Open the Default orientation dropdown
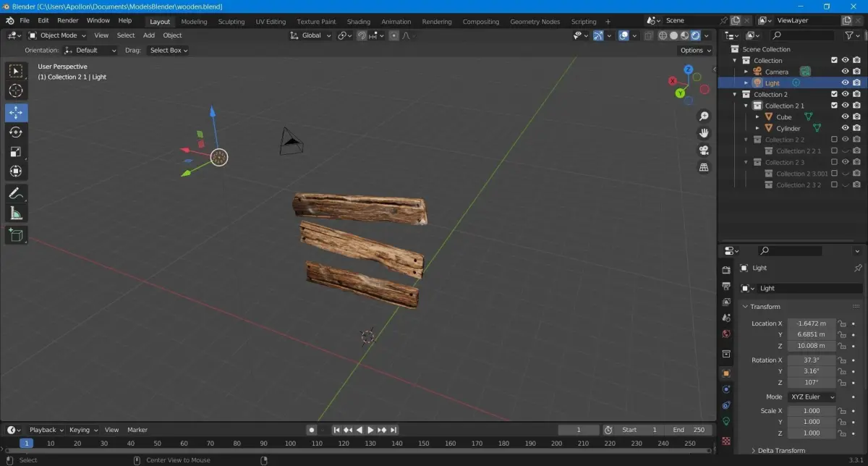This screenshot has height=466, width=868. (90, 50)
